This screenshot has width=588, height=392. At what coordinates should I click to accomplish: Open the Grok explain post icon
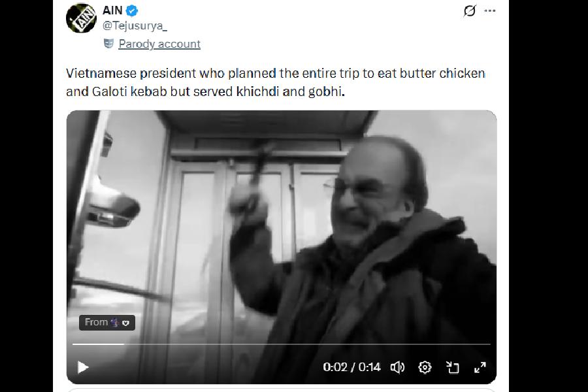tap(470, 11)
